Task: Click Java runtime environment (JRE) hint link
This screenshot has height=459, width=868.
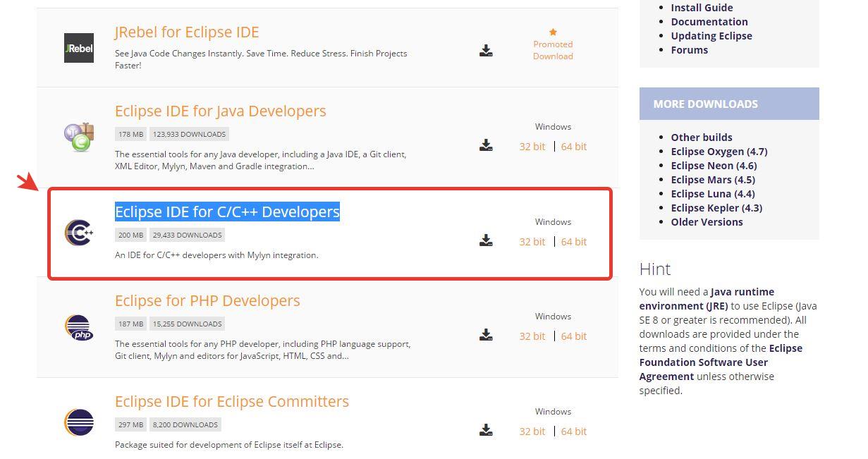Action: [x=707, y=299]
